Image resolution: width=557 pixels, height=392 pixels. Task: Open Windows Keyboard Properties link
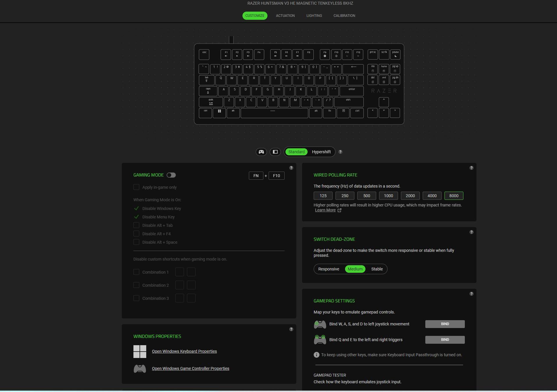[184, 351]
